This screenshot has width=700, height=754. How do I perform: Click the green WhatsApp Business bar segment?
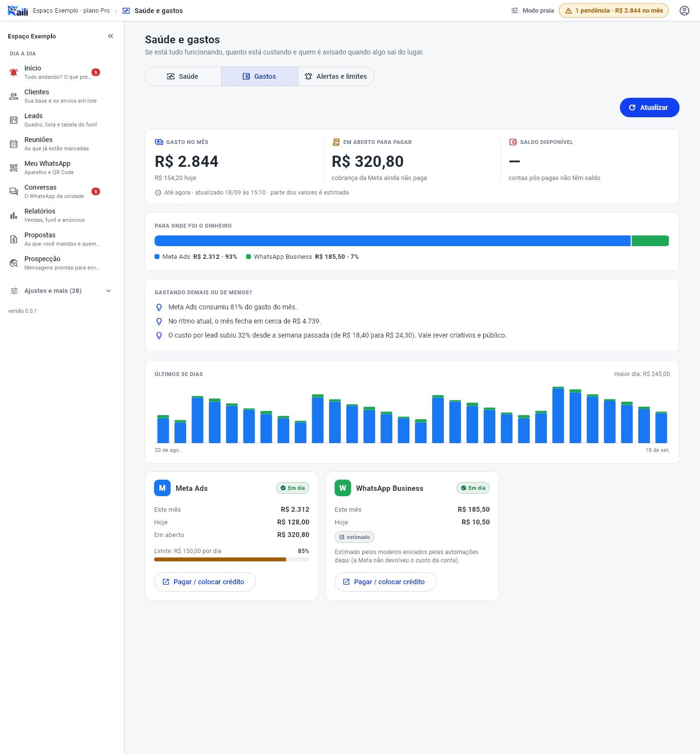pos(650,241)
